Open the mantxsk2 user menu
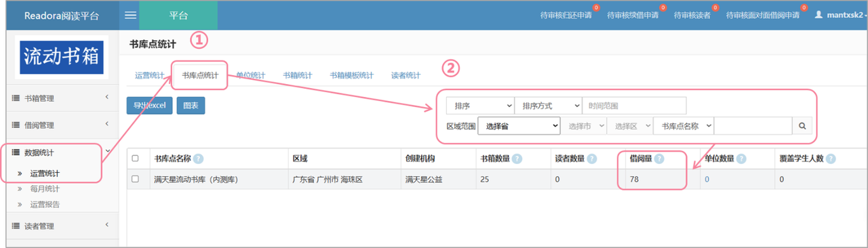Viewport: 868px width, 248px height. pyautogui.click(x=841, y=14)
